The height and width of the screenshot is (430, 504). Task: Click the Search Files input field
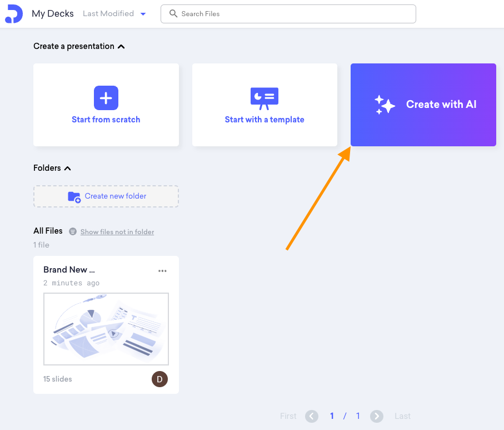288,14
